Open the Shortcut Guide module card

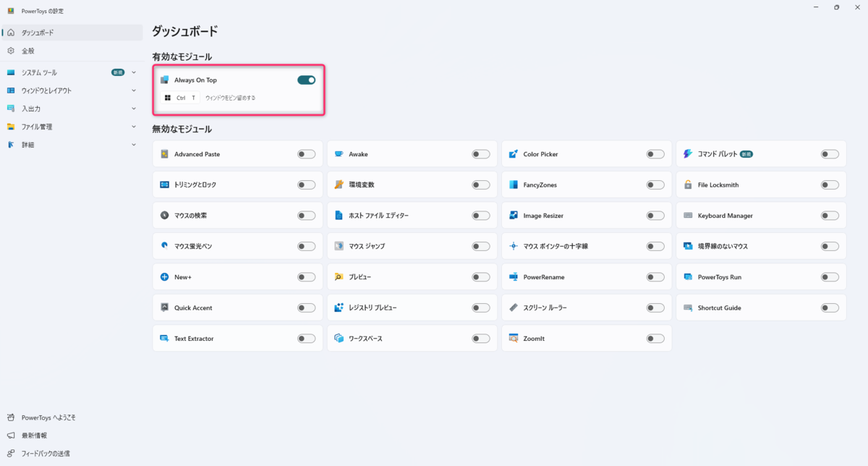(x=761, y=308)
